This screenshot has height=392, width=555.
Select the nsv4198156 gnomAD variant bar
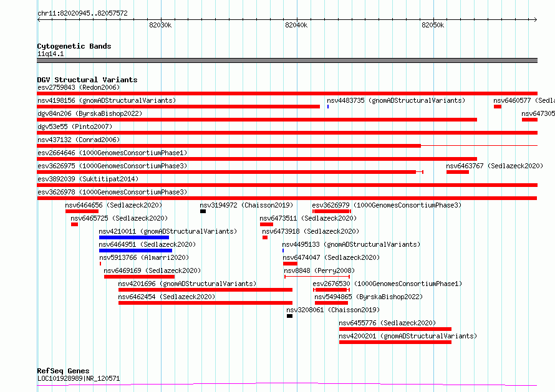(178, 107)
